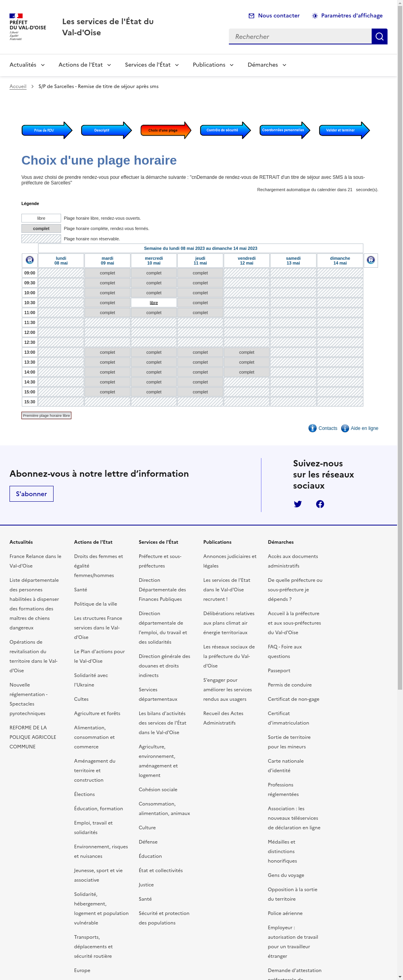
Task: Click the Aide en ligne info icon
Action: 345,428
